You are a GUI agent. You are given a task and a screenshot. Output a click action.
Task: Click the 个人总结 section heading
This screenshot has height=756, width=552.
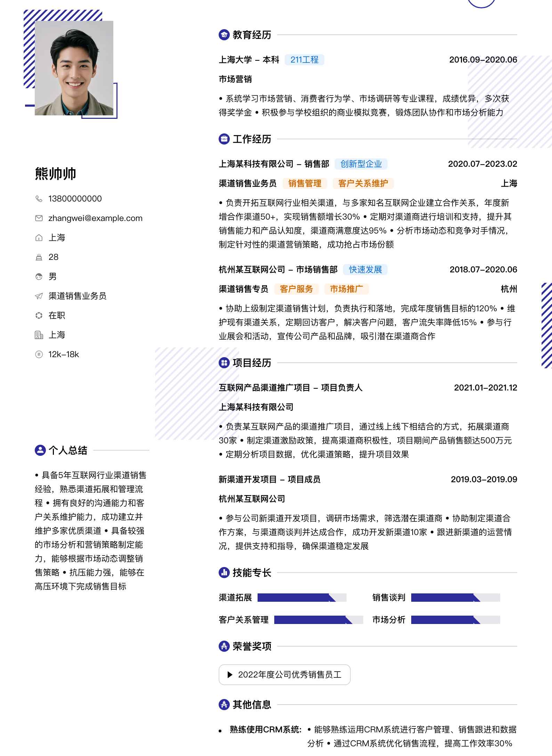pyautogui.click(x=68, y=450)
